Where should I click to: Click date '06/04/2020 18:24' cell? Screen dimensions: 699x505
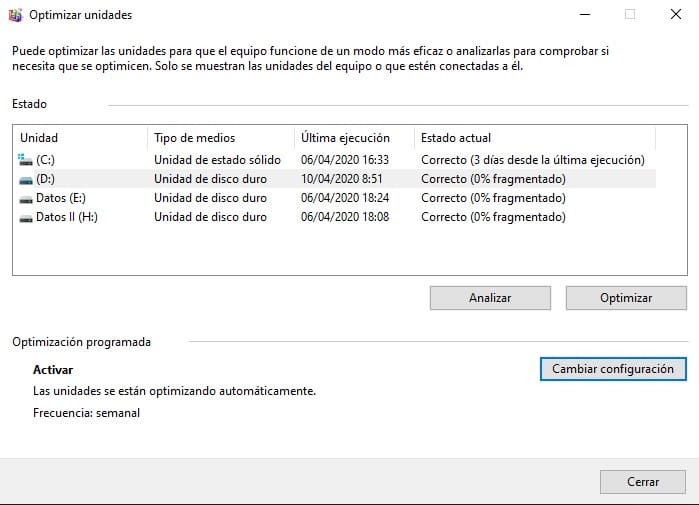point(345,198)
